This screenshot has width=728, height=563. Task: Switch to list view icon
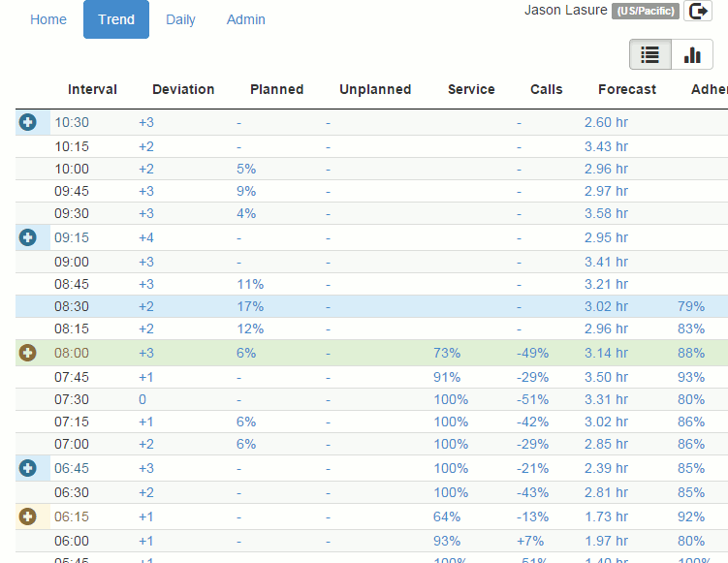650,55
